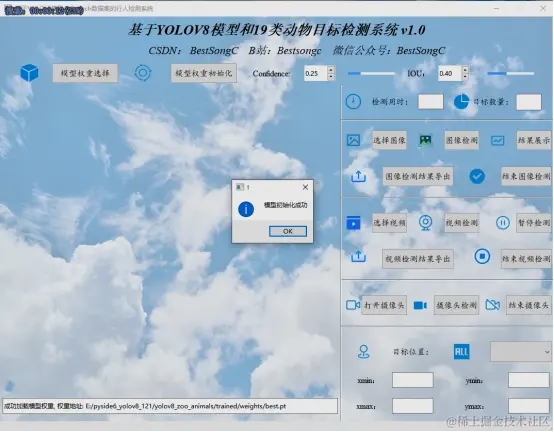Screen dimensions: 554x432
Task: Click the video file icon beside 选择视频
Action: click(353, 223)
